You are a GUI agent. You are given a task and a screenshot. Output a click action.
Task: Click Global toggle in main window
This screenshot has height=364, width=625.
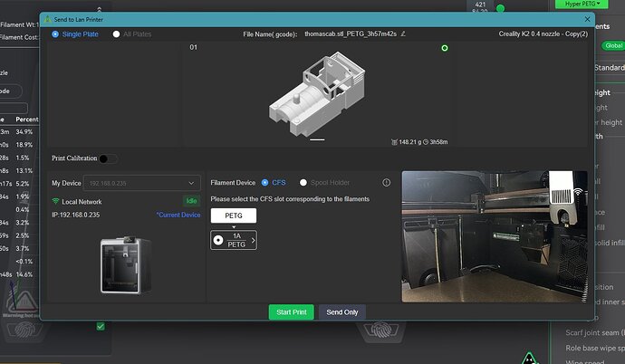click(x=613, y=45)
